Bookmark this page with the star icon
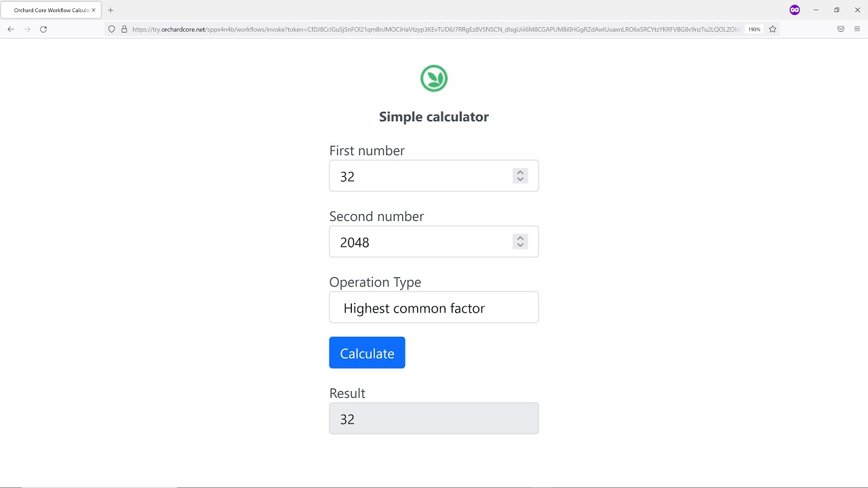The image size is (868, 488). [x=772, y=29]
